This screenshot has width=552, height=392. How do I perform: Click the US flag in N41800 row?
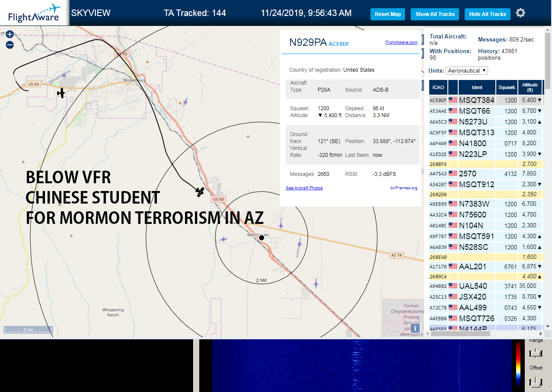pos(453,143)
